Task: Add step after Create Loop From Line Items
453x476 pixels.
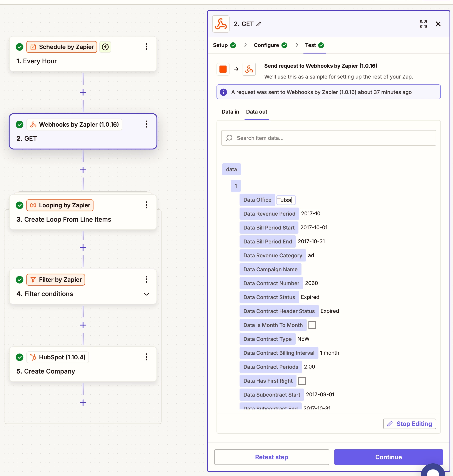Action: pos(83,247)
